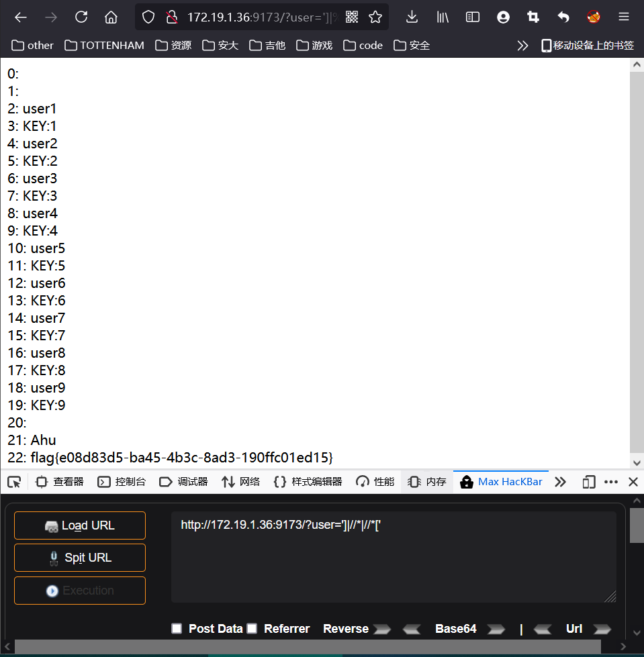This screenshot has height=657, width=644.
Task: Open the tracking protection shield icon
Action: coord(148,17)
